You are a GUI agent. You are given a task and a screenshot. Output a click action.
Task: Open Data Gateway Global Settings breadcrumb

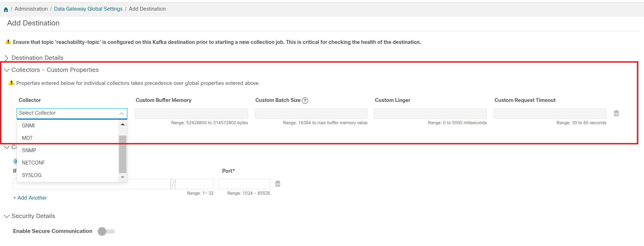pyautogui.click(x=88, y=9)
